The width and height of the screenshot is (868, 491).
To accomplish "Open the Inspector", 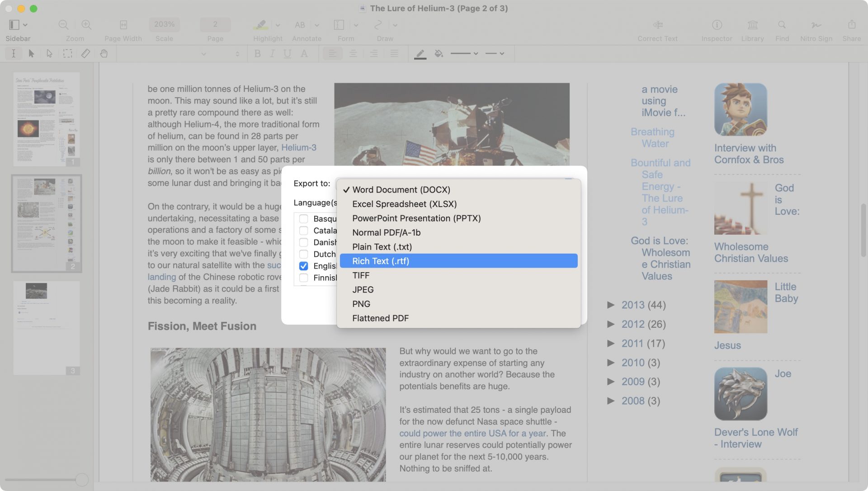I will 716,25.
